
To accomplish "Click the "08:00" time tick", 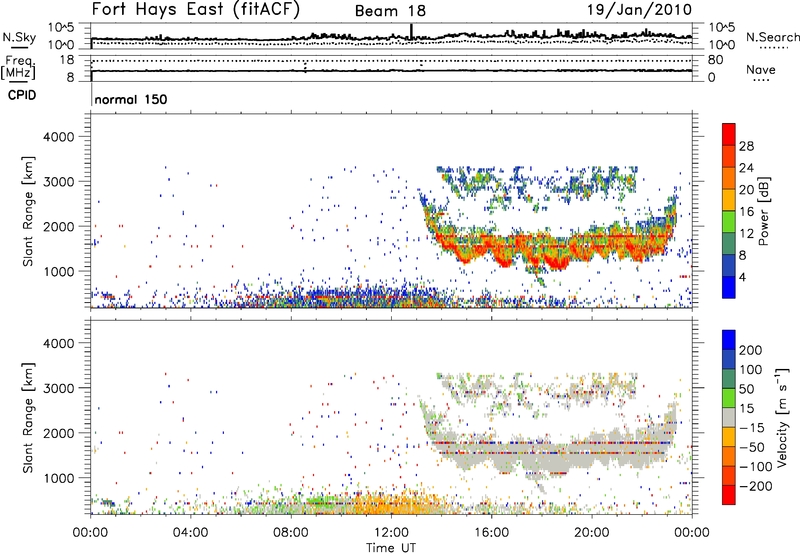I will (x=291, y=533).
